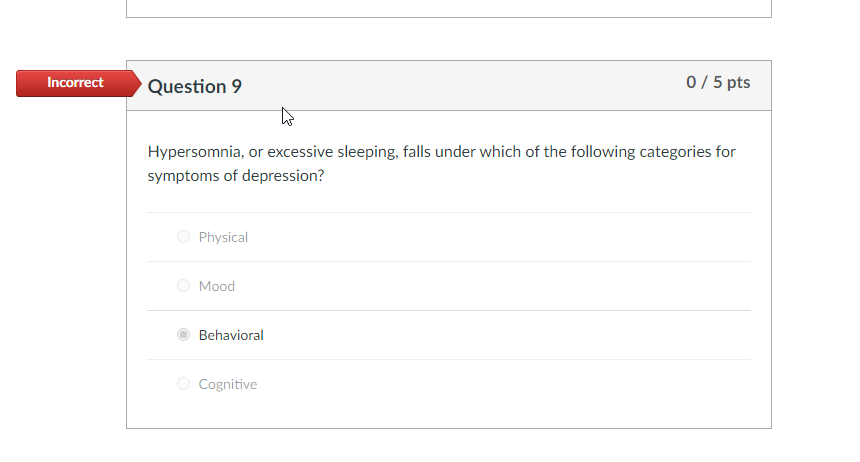Click the "Mood" answer label text
860x462 pixels.
(x=217, y=286)
